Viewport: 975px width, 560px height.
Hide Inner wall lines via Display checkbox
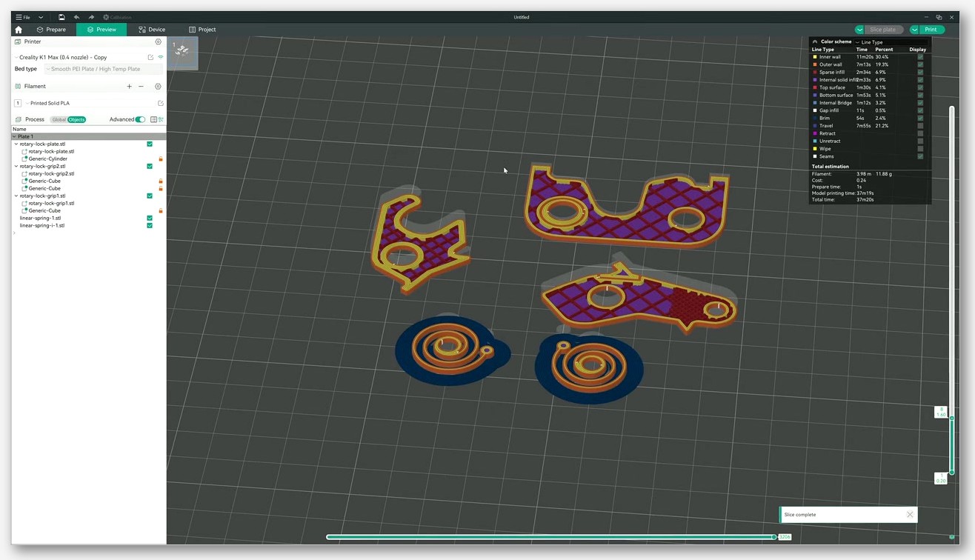pos(920,57)
